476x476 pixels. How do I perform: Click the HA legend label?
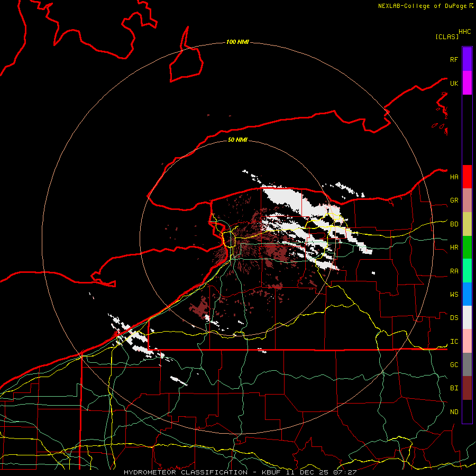tap(454, 177)
